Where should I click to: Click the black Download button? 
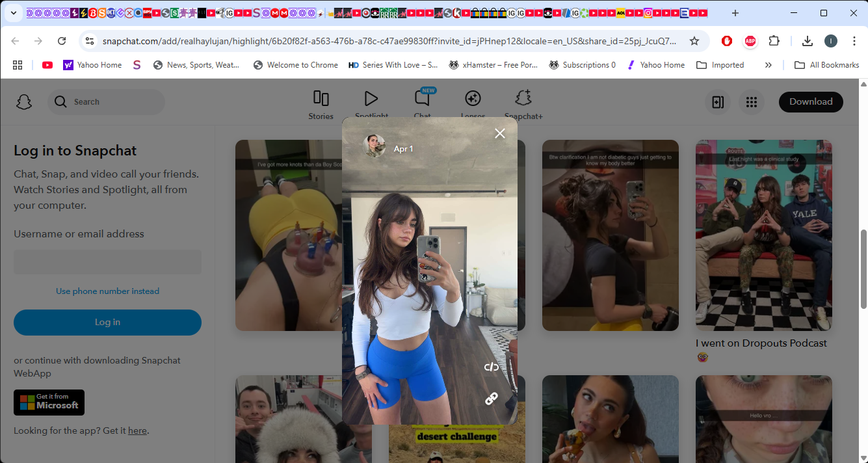coord(811,101)
